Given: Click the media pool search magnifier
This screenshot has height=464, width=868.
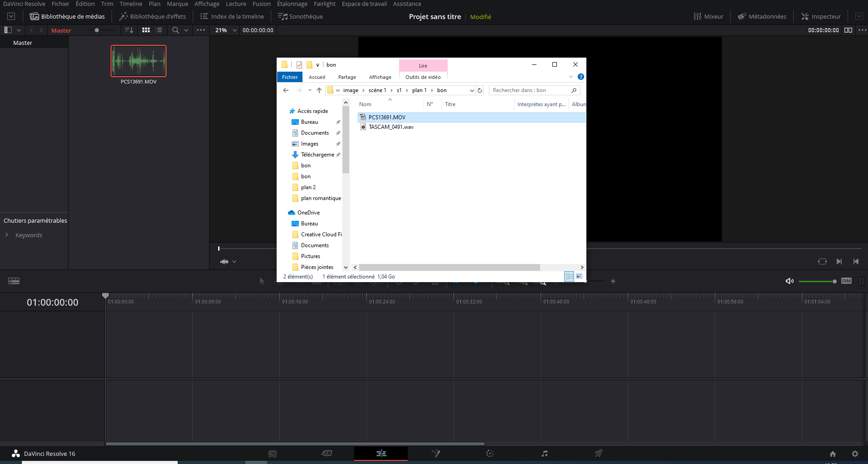Looking at the screenshot, I should [x=176, y=30].
